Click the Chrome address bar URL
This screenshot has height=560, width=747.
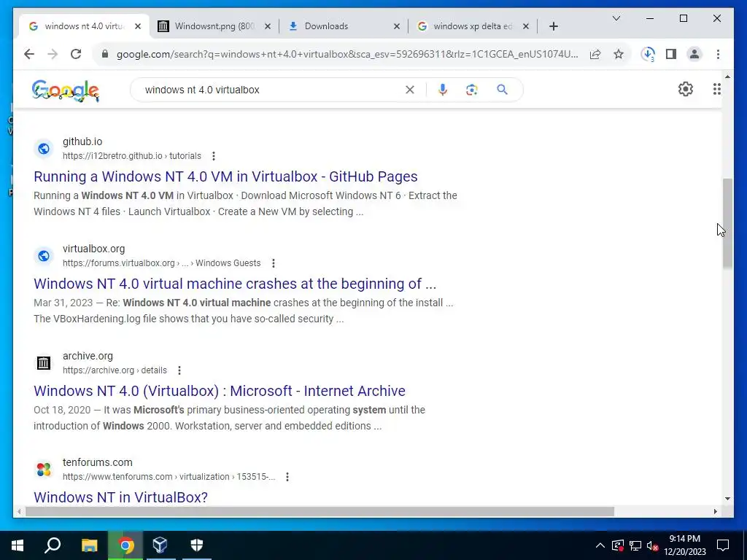click(347, 54)
